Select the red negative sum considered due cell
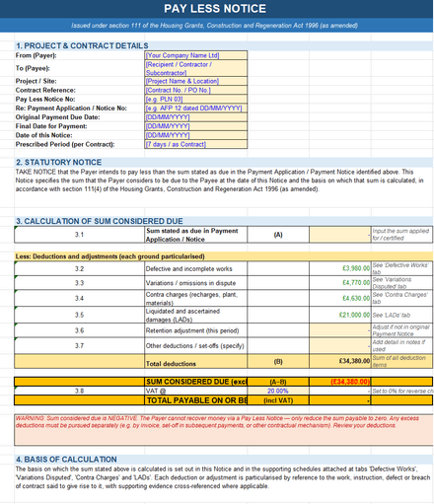434x504 pixels. point(340,382)
